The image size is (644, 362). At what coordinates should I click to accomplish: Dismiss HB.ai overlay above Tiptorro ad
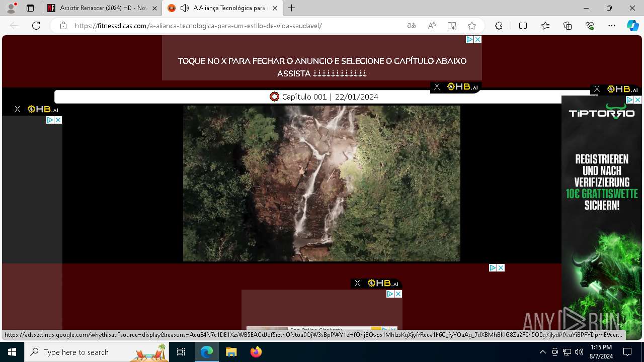(597, 89)
